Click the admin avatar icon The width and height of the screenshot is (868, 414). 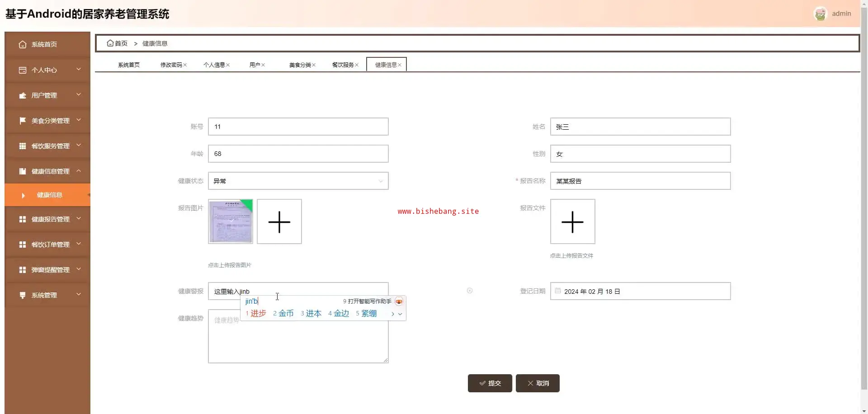pos(820,14)
